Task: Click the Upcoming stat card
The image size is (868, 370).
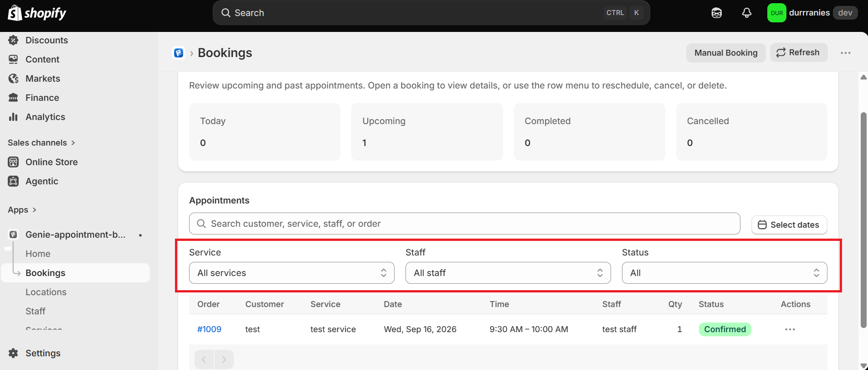Action: pos(427,132)
